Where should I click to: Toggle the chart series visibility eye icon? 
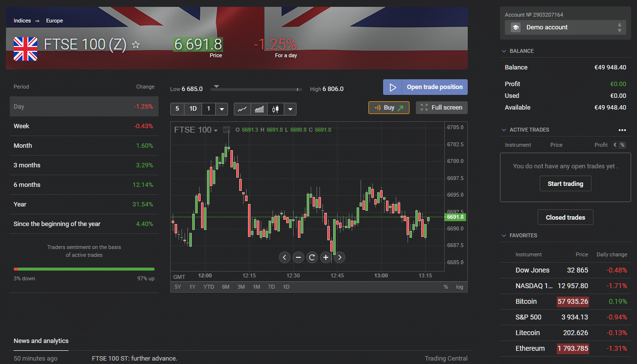[x=226, y=130]
